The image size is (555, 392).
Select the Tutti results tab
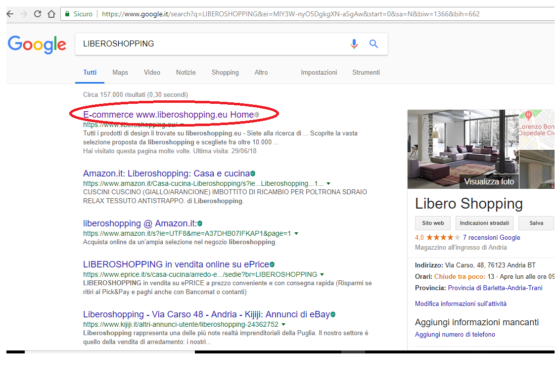coord(90,72)
